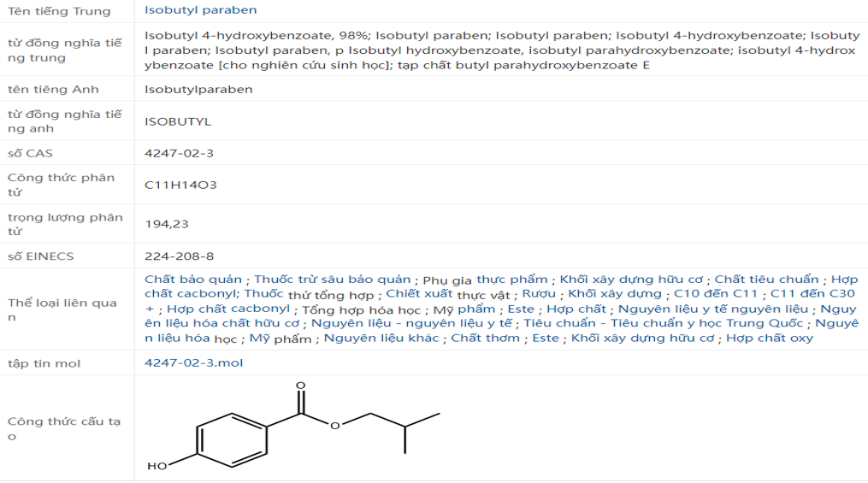Click 'Nguyên liệu y tế nguyên liệu' link

(x=713, y=309)
